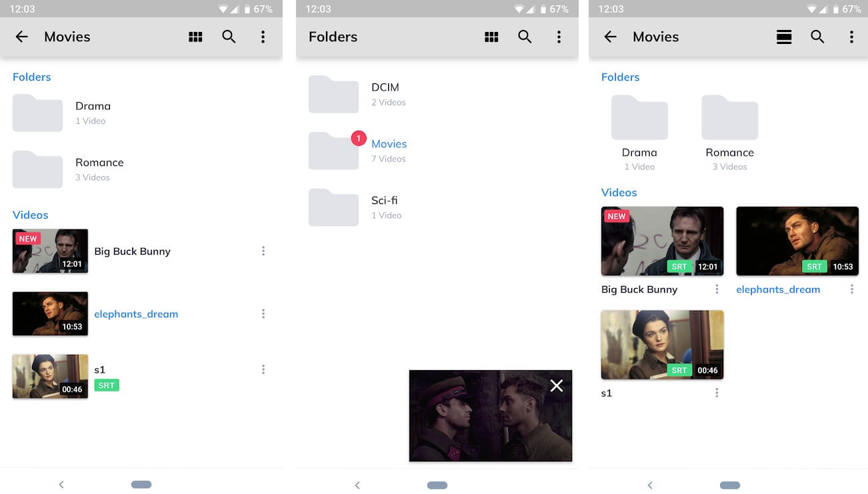Open options for s1 grid card
Viewport: 868px width, 494px height.
[717, 393]
